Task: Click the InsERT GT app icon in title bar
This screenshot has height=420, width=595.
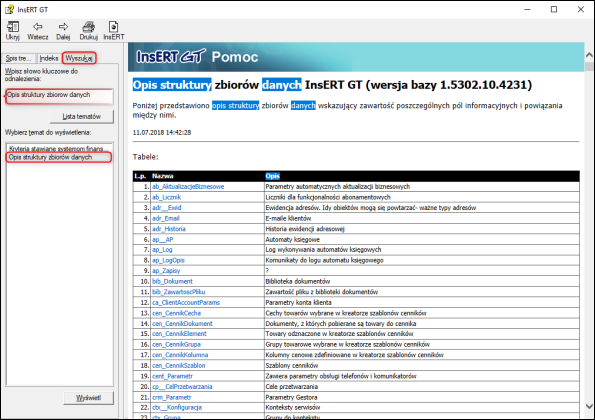Action: click(9, 9)
